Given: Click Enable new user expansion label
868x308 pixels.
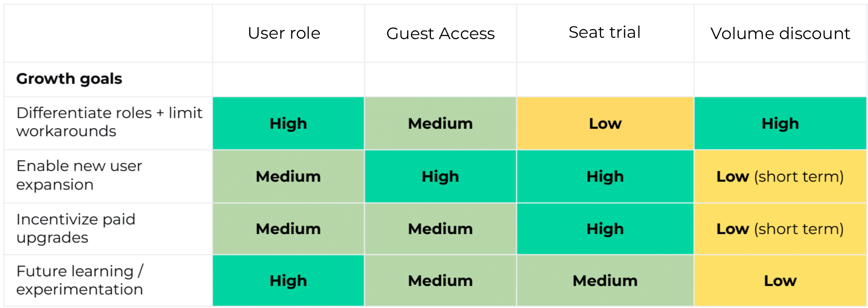Looking at the screenshot, I should 79,175.
